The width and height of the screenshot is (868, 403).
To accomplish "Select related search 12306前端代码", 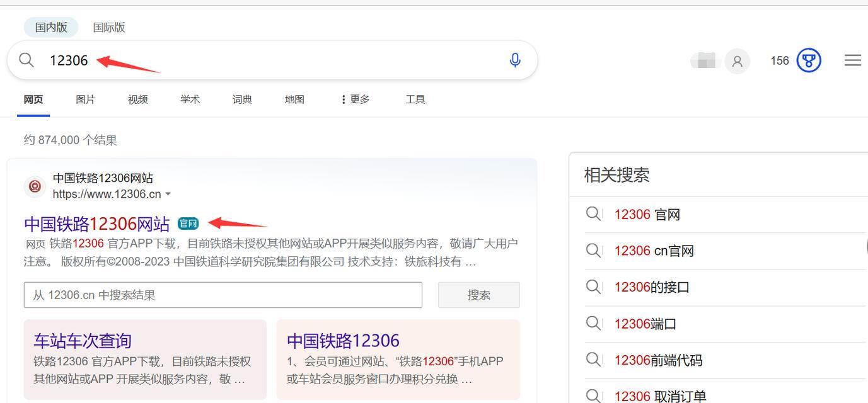I will click(x=659, y=360).
